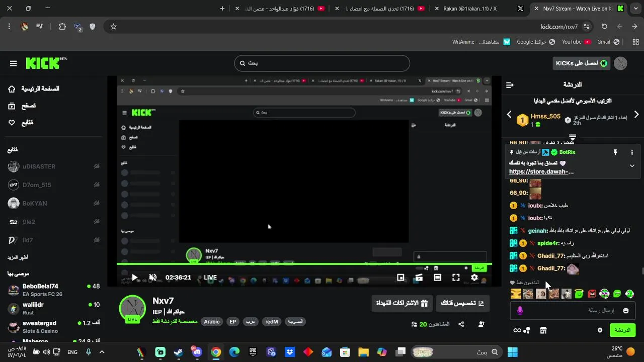Open recommended channel BeboBelal74
The image size is (644, 362).
click(53, 290)
